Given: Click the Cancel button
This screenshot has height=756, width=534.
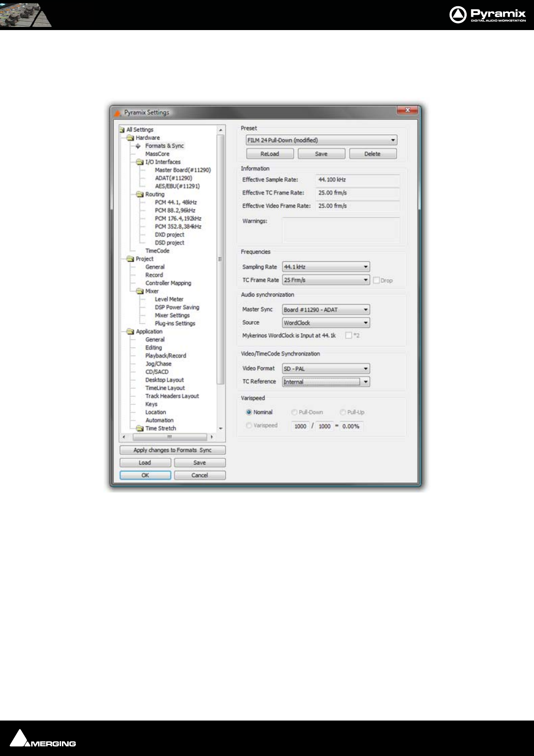Looking at the screenshot, I should click(x=200, y=475).
